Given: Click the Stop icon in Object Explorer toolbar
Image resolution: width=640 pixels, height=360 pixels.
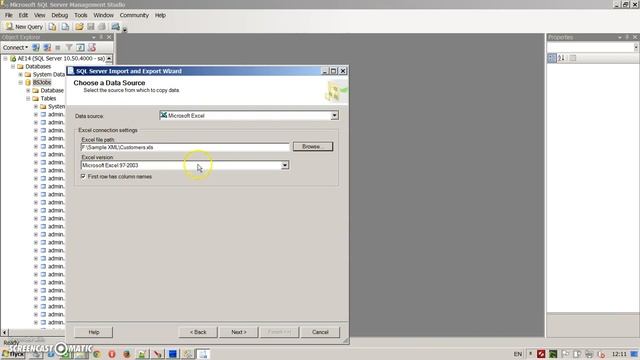Looking at the screenshot, I should pos(58,47).
